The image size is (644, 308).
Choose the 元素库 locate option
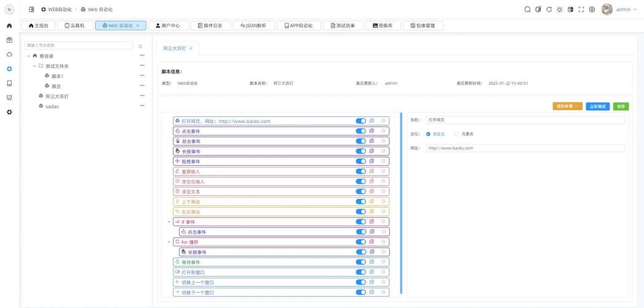(464, 134)
